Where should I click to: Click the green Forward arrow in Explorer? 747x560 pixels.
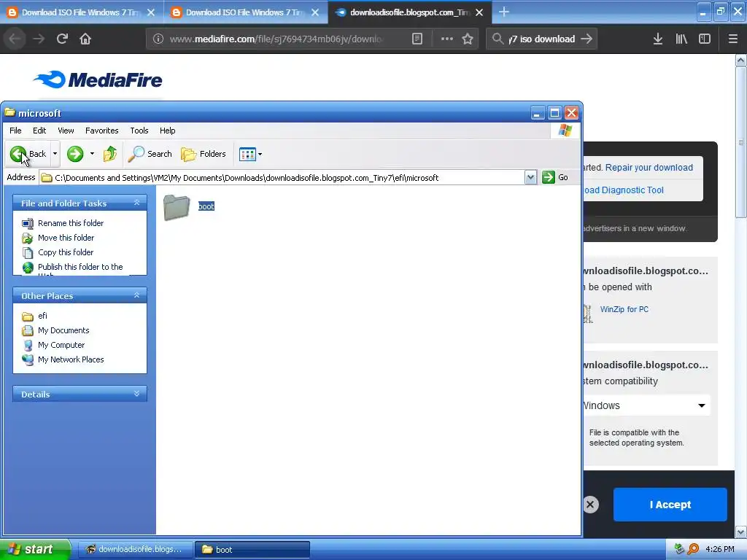(x=75, y=154)
